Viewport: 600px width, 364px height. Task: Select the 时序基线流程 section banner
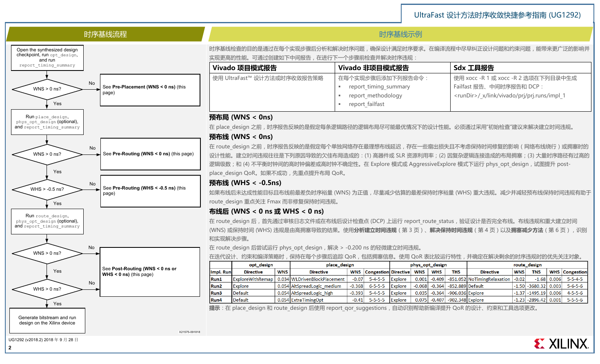click(105, 34)
